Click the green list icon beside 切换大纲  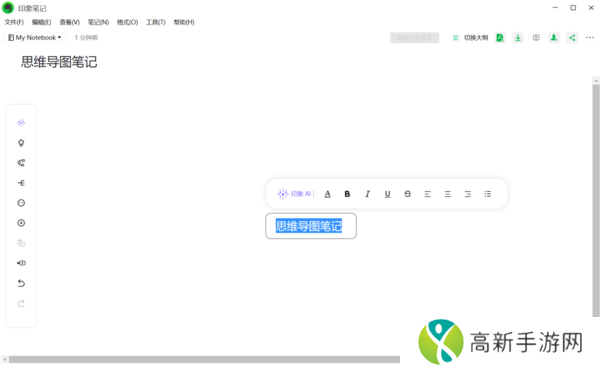tap(455, 38)
